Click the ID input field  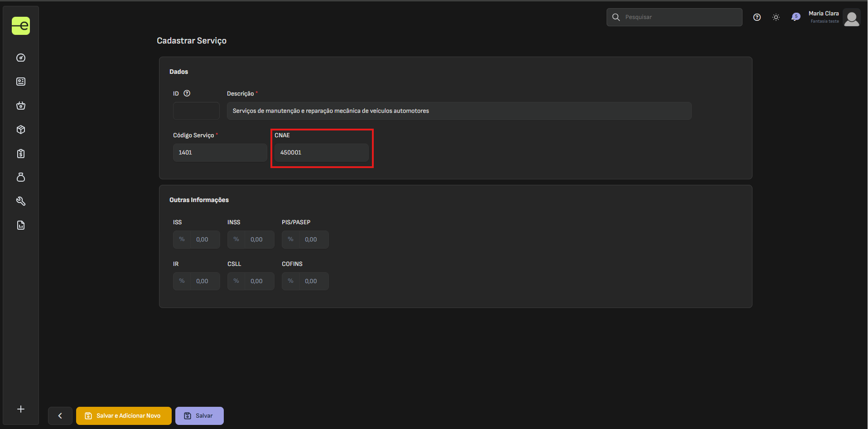tap(196, 111)
